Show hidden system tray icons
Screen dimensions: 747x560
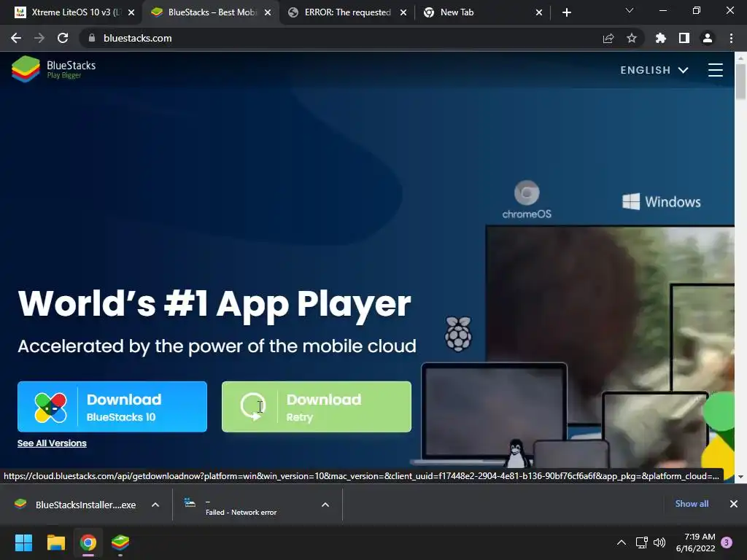pyautogui.click(x=622, y=542)
